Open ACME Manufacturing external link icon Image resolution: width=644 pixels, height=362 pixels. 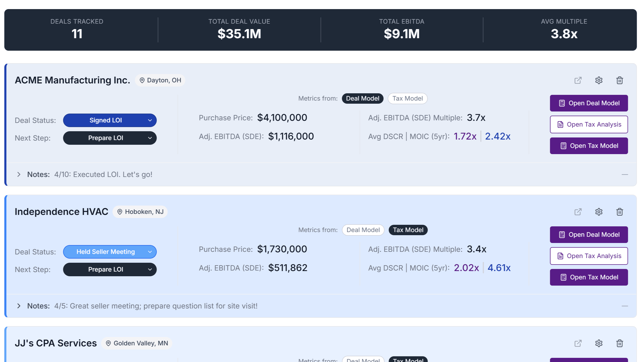tap(578, 80)
